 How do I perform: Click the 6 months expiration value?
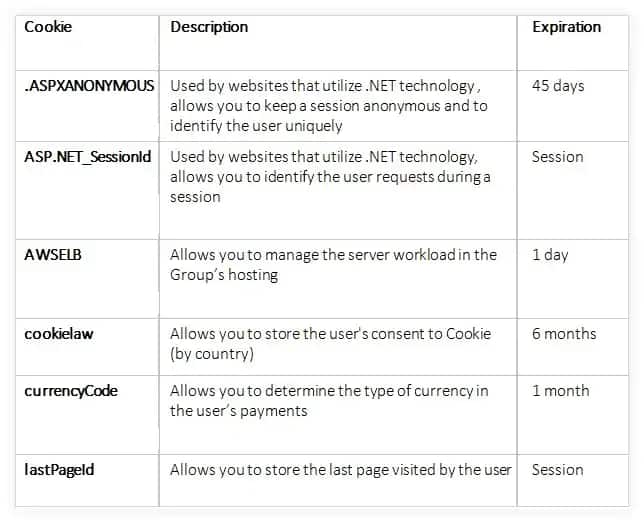[564, 334]
